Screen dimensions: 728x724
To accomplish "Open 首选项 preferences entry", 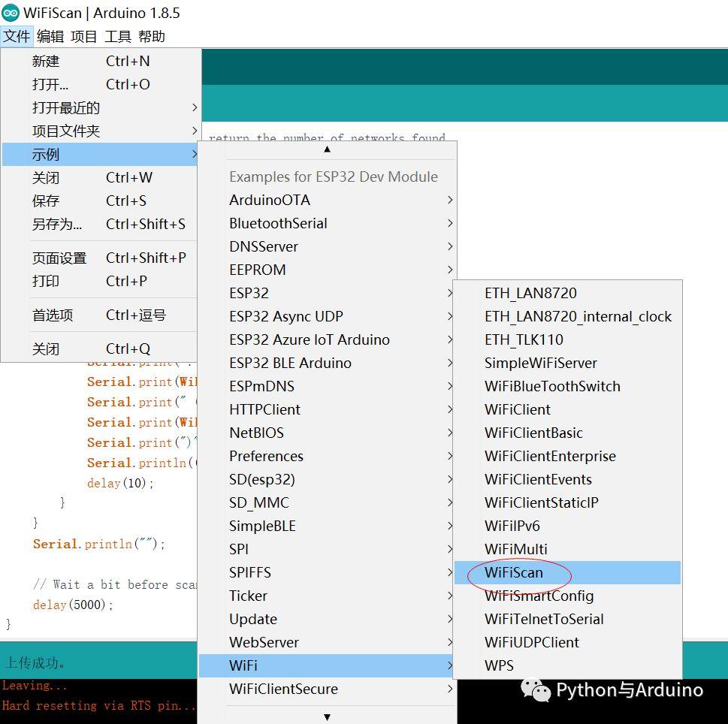I will click(x=100, y=315).
